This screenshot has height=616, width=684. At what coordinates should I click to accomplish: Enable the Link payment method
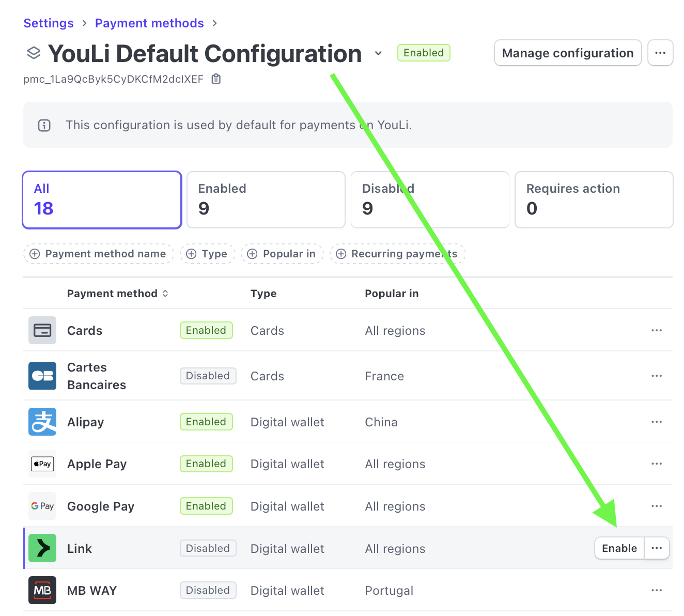619,548
